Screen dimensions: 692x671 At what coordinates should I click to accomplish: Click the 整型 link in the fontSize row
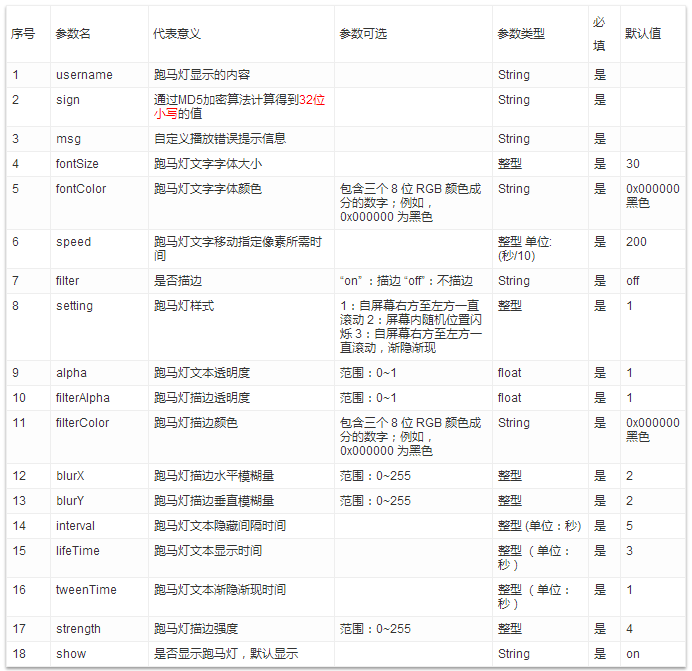(x=509, y=164)
